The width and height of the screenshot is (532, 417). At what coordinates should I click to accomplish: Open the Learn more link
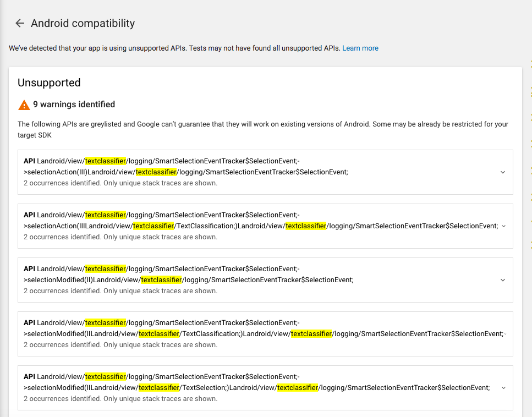pos(360,48)
